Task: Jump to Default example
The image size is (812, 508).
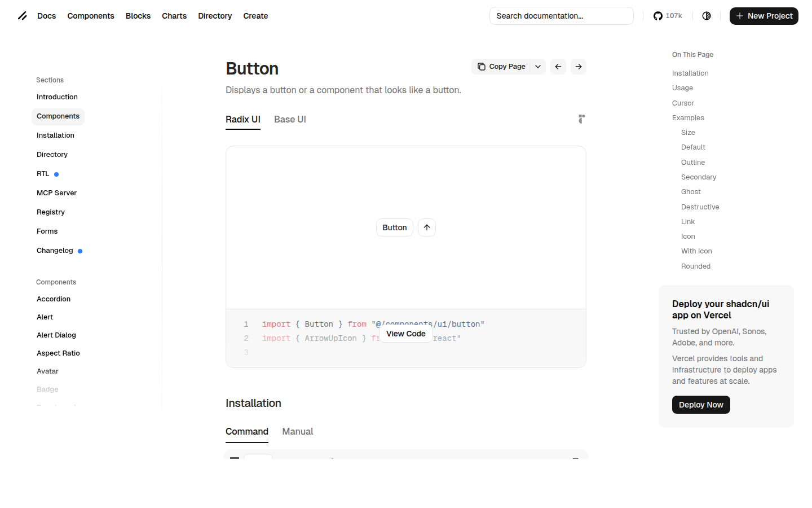Action: pos(693,147)
